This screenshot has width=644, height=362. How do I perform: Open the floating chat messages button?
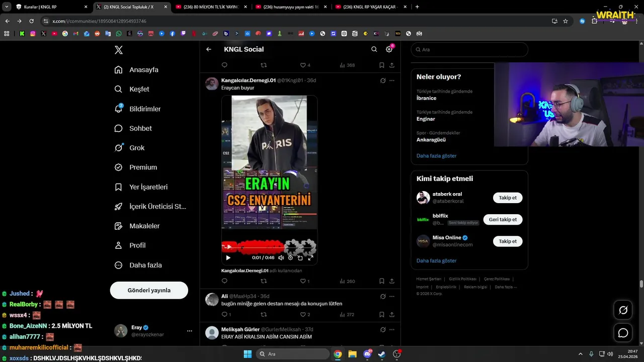point(623,333)
